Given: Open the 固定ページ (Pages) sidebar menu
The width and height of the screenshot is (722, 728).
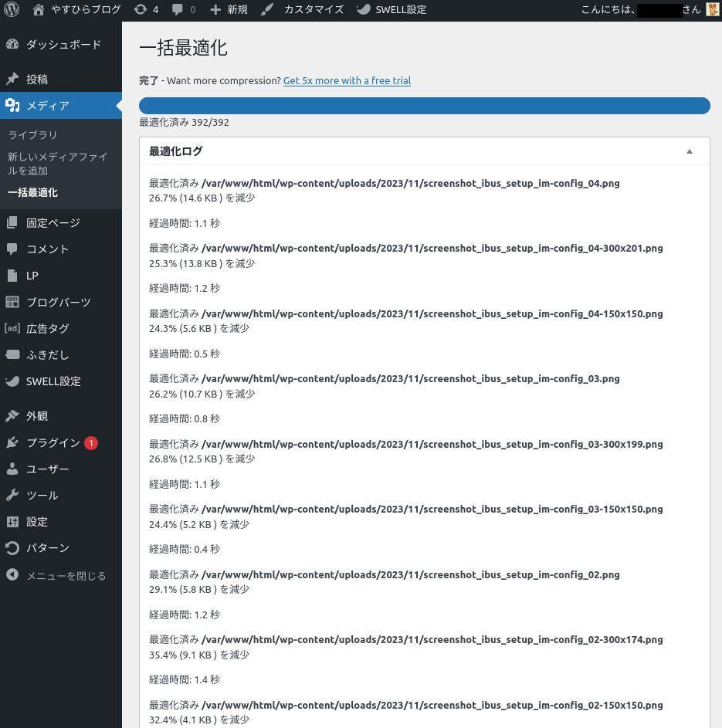Looking at the screenshot, I should pyautogui.click(x=53, y=223).
